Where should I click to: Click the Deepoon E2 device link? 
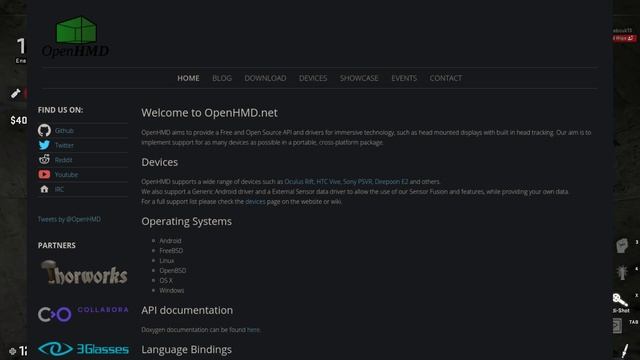click(391, 182)
